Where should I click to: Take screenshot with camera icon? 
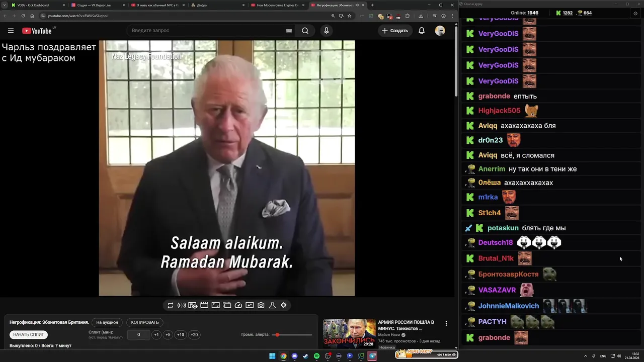261,305
